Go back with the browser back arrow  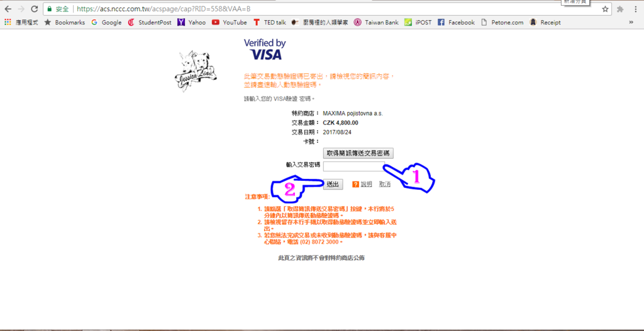pos(8,9)
